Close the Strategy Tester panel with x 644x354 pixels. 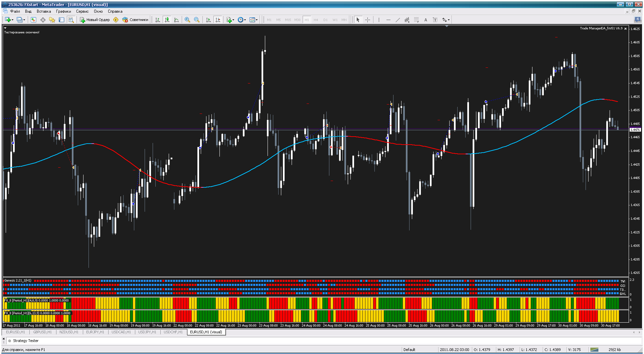coord(4,339)
